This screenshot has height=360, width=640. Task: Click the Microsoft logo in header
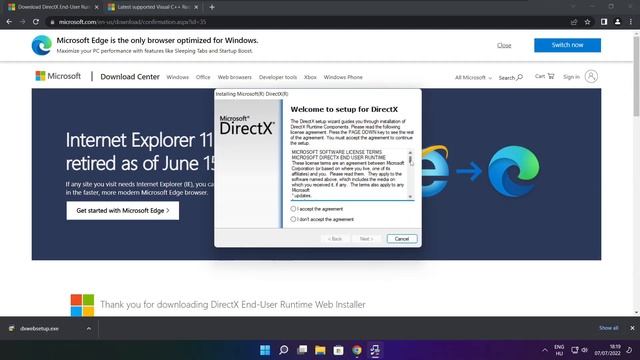[x=58, y=76]
